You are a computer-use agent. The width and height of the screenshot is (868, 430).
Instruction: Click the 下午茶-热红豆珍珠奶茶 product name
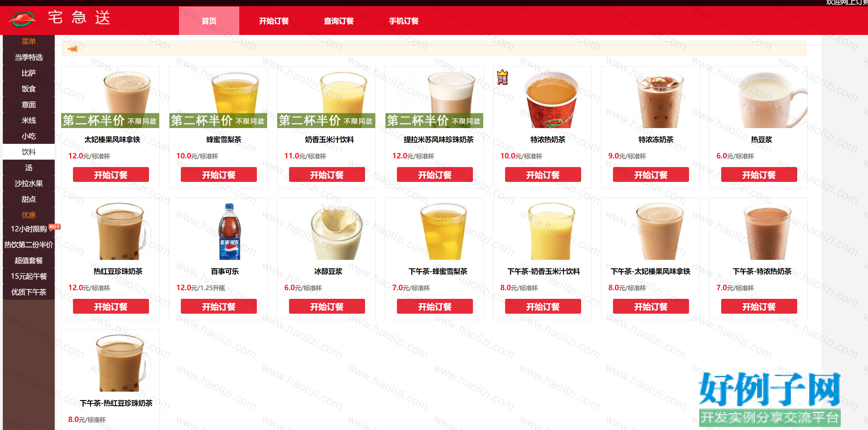pos(116,403)
